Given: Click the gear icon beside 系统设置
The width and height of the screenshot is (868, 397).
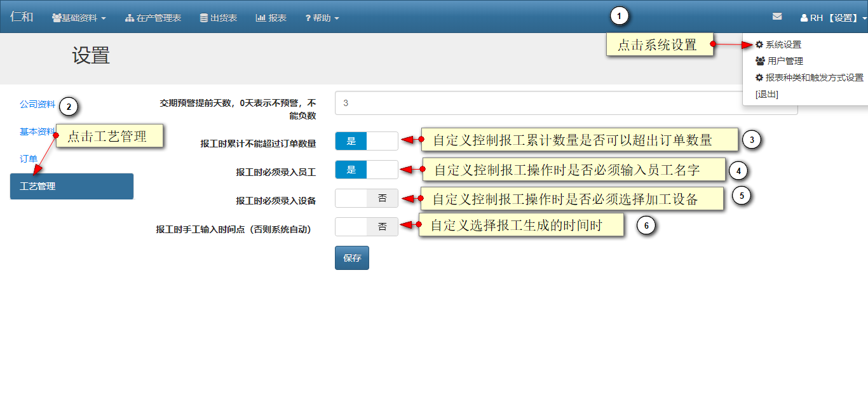Looking at the screenshot, I should 759,44.
